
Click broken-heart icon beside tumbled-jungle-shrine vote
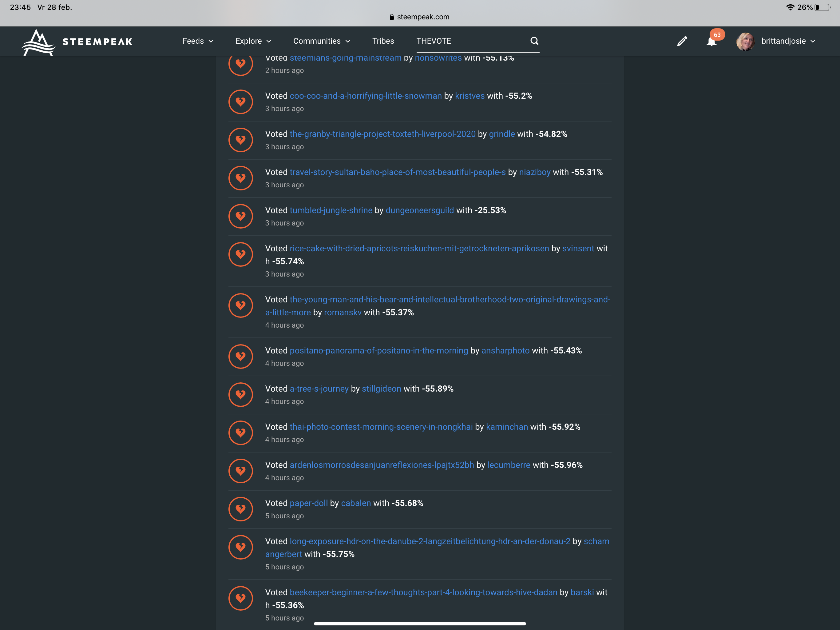pos(241,216)
